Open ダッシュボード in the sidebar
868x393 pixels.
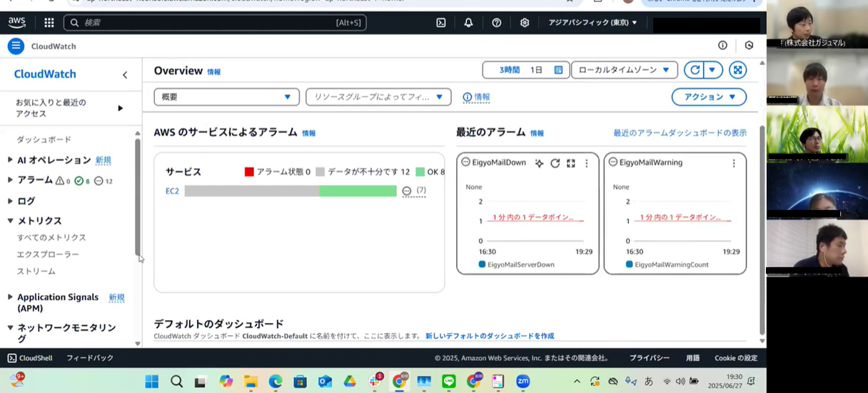coord(44,139)
